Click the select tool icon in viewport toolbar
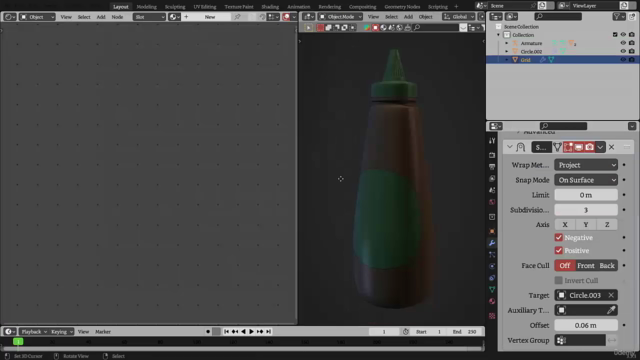This screenshot has height=360, width=640. tap(309, 27)
